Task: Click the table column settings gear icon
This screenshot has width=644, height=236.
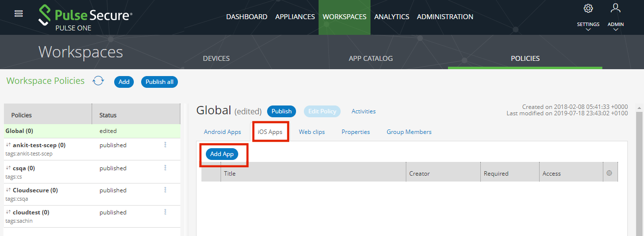Action: [x=609, y=173]
